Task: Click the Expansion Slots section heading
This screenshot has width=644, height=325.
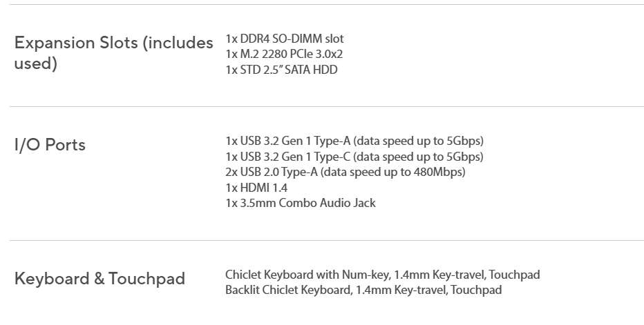Action: pyautogui.click(x=113, y=43)
